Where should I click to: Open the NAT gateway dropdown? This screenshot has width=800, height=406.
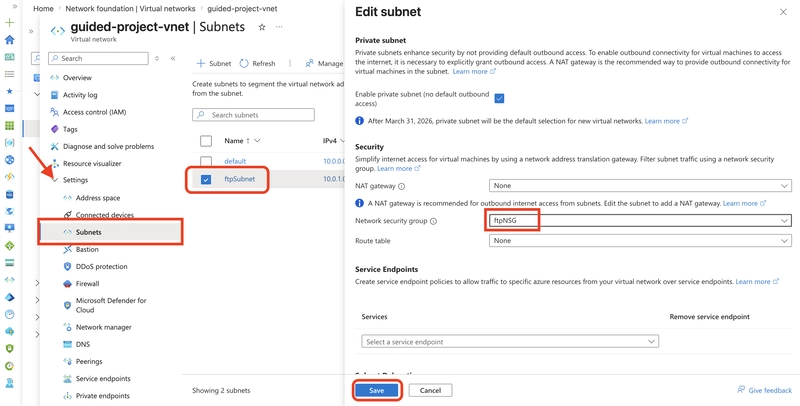[640, 186]
